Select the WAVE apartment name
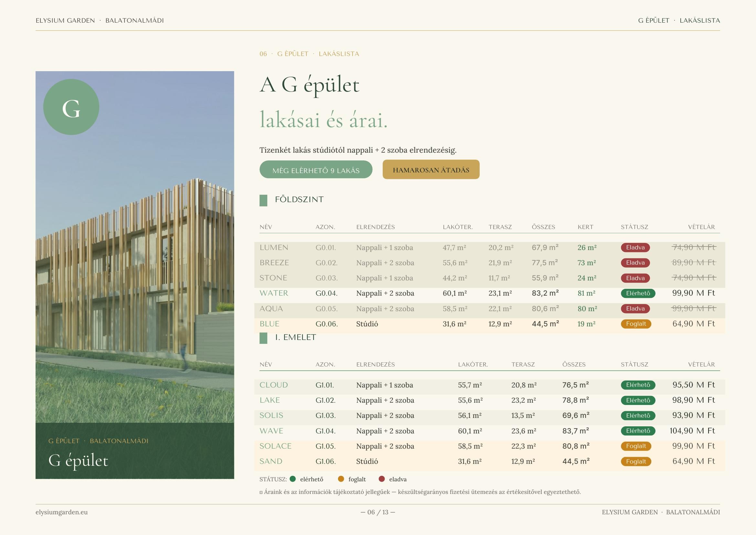Image resolution: width=756 pixels, height=535 pixels. (x=271, y=431)
